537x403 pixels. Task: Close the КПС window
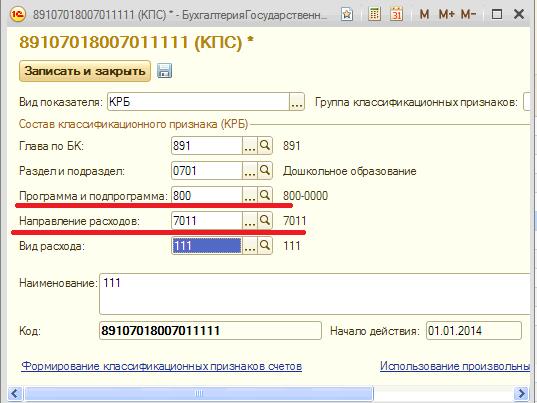tap(519, 14)
